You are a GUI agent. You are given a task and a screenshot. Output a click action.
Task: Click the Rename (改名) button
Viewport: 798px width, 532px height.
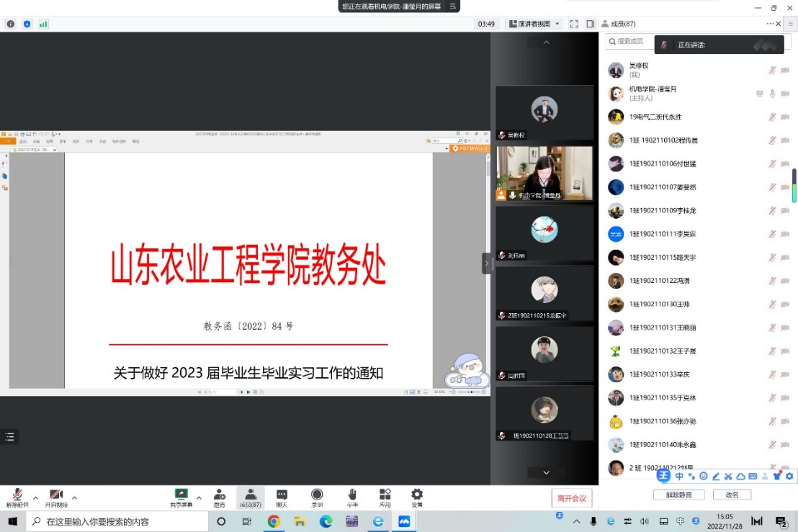732,495
